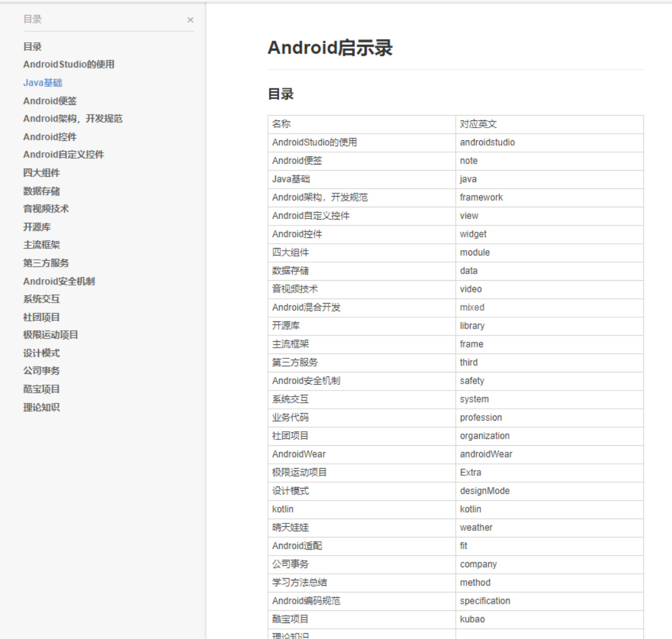Select Android安全机制 in sidebar
Screen dimensions: 672x639
[59, 281]
